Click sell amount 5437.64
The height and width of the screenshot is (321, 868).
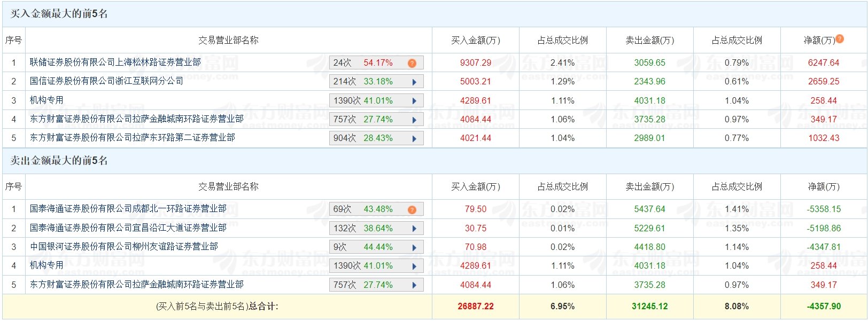[x=650, y=209]
